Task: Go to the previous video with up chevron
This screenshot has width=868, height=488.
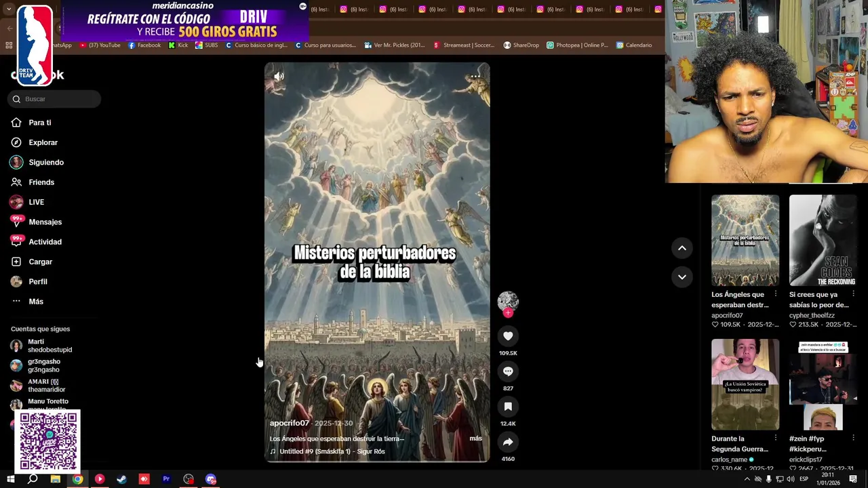Action: coord(682,248)
